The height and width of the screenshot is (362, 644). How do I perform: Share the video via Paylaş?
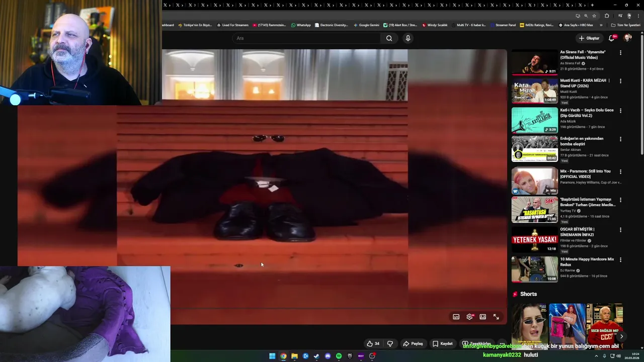point(413,344)
